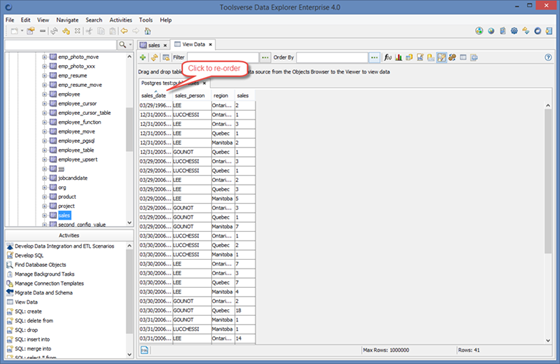Switch to the sales tab
This screenshot has width=560, height=364.
(154, 45)
